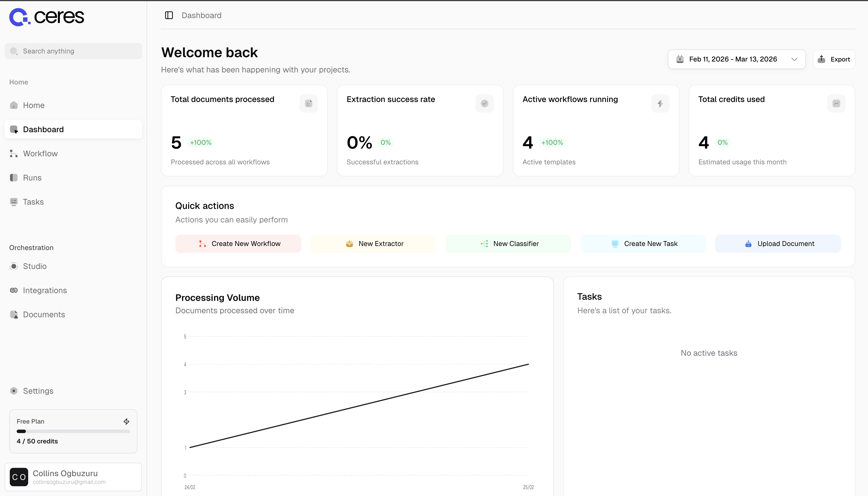Click the credits usage progress bar

point(73,431)
